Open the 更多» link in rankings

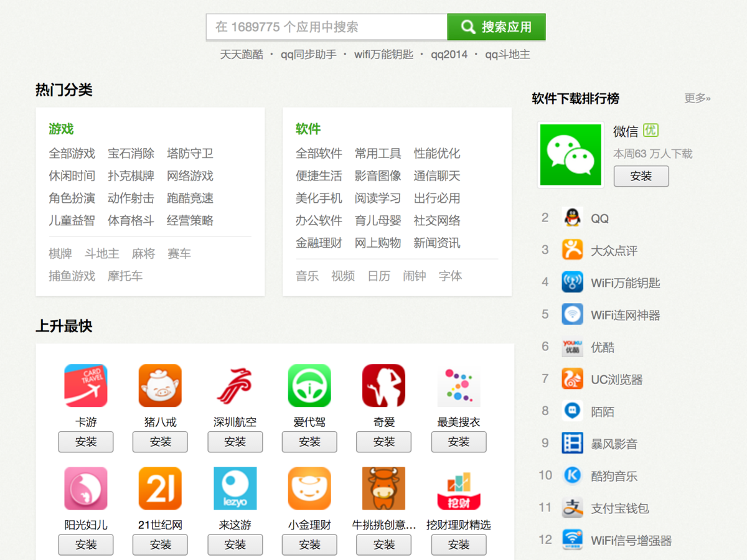[697, 98]
